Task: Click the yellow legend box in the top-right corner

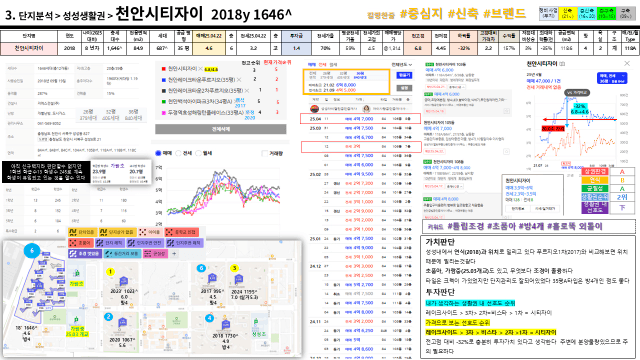Action: [568, 13]
